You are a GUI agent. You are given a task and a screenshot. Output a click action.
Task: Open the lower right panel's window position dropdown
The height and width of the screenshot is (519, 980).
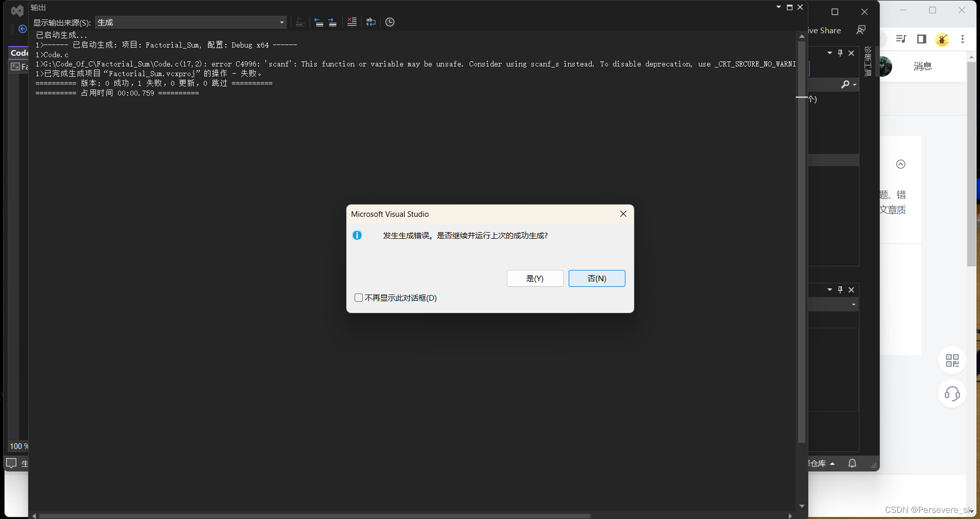point(830,290)
